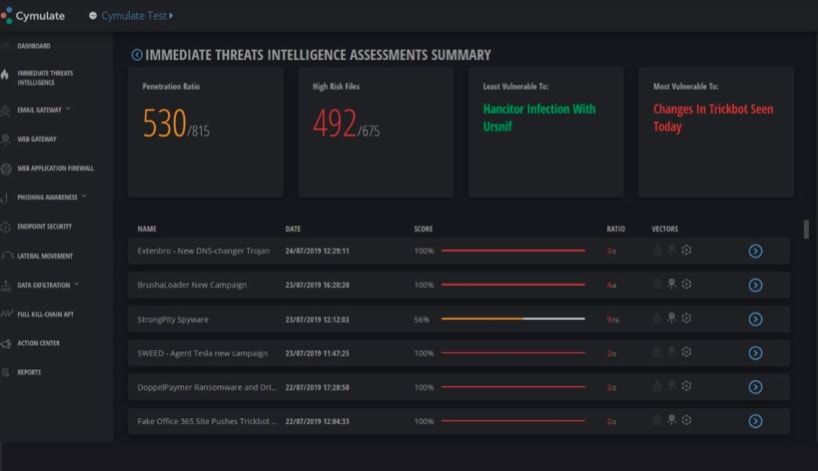Image resolution: width=818 pixels, height=471 pixels.
Task: Select 'SWEED - Agent Tesla new campaign' name
Action: point(202,353)
